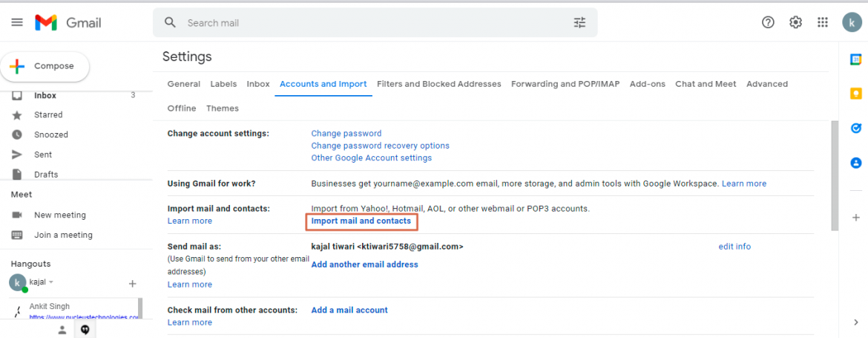Screen dimensions: 868x338
Task: Click the search options filter icon
Action: [x=579, y=23]
